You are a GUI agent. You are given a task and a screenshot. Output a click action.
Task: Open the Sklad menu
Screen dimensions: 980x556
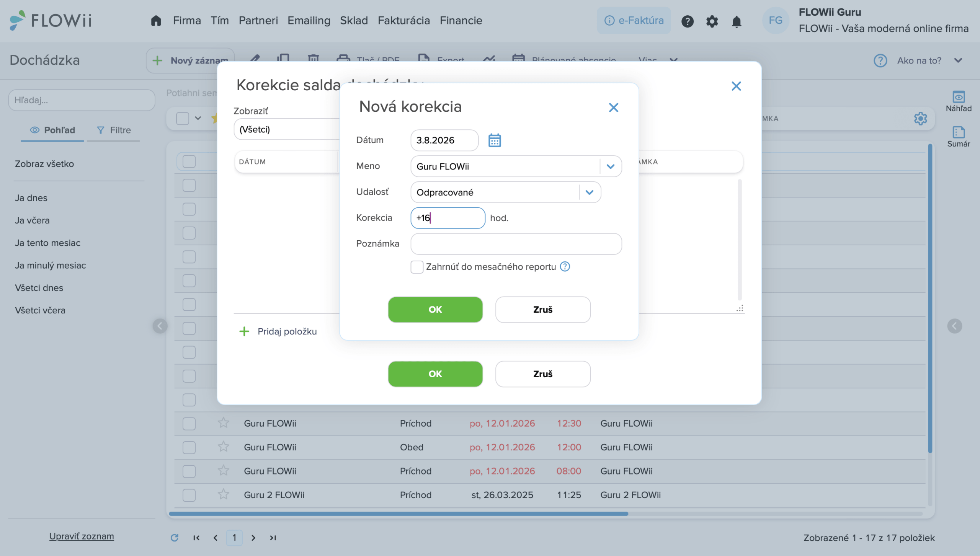354,21
